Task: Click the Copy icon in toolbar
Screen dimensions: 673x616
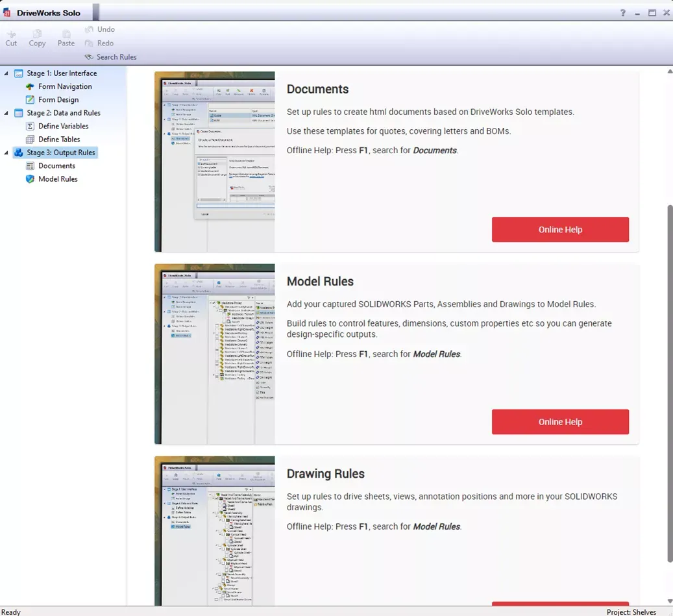Action: (38, 34)
